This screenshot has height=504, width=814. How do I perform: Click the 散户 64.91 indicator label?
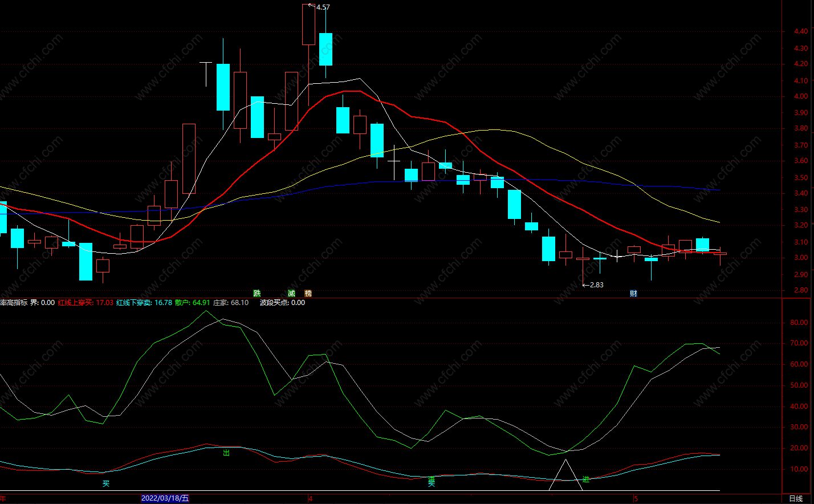coord(192,303)
